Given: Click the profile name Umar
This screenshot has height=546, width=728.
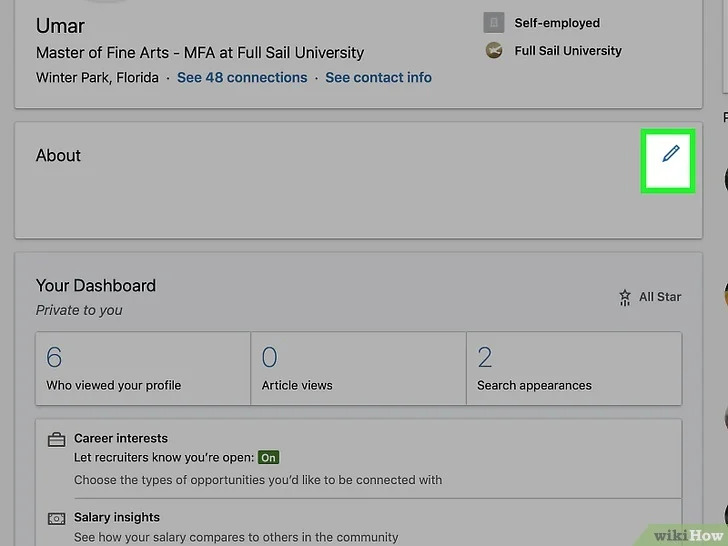Looking at the screenshot, I should tap(59, 25).
